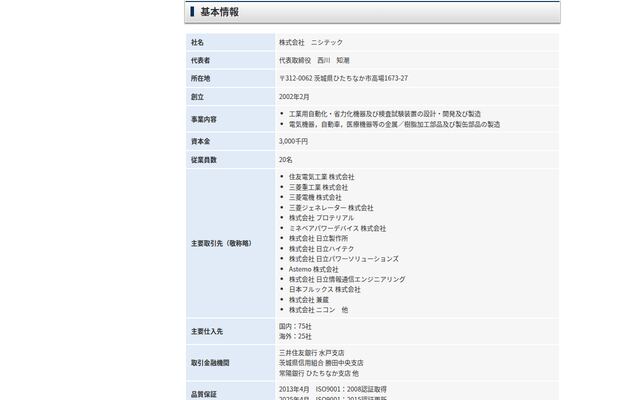Select founding date 2002年2月

pos(294,97)
